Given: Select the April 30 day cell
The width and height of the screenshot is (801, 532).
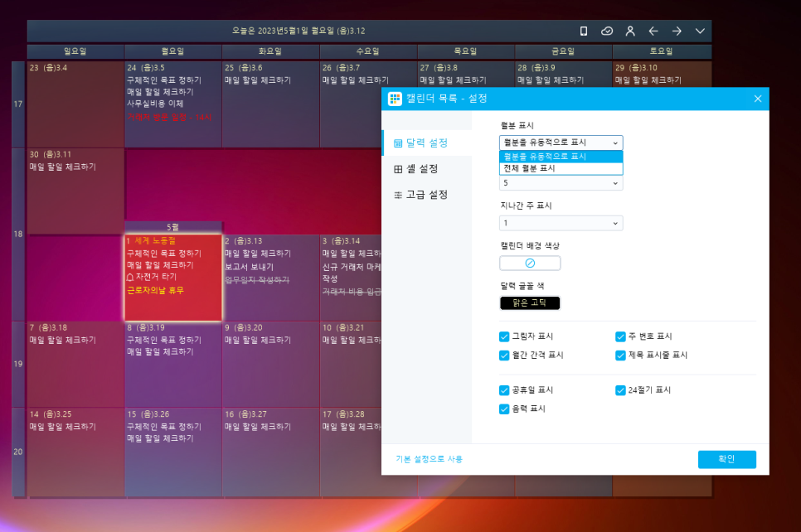Looking at the screenshot, I should (75, 191).
